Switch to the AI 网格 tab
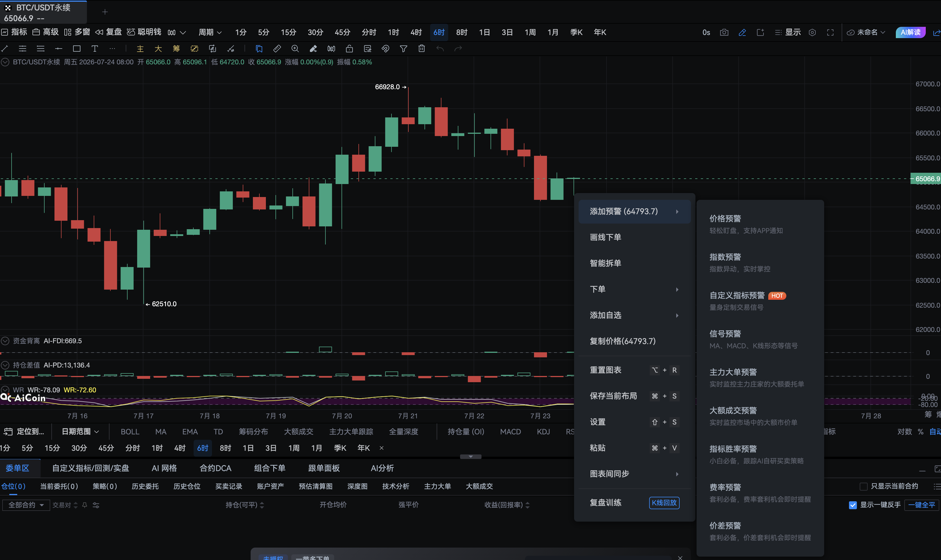The width and height of the screenshot is (941, 560). pos(164,468)
